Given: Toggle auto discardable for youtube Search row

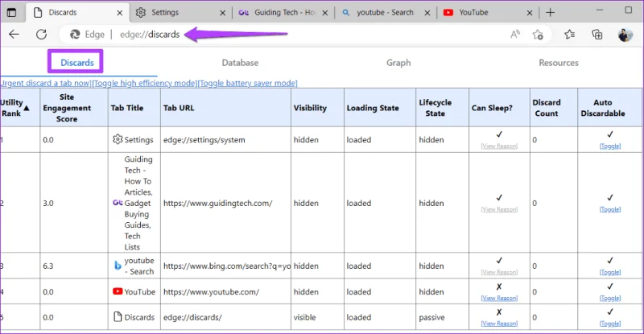Looking at the screenshot, I should (x=610, y=272).
